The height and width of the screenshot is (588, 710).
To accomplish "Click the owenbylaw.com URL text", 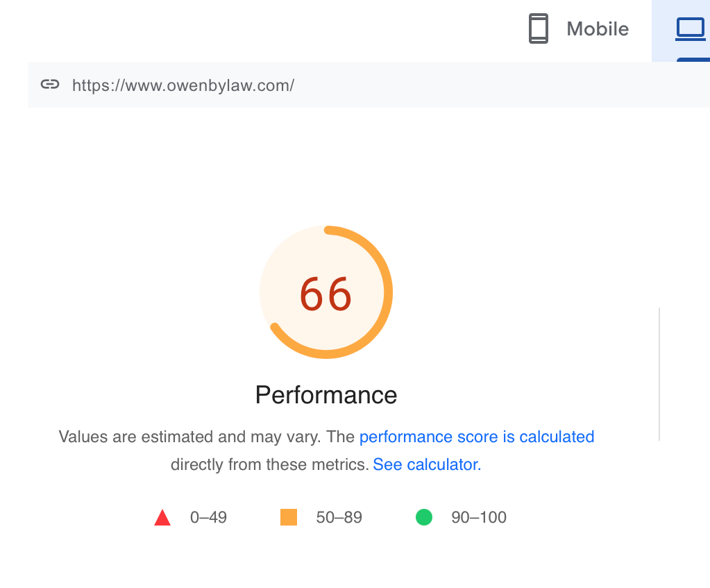I will point(183,85).
